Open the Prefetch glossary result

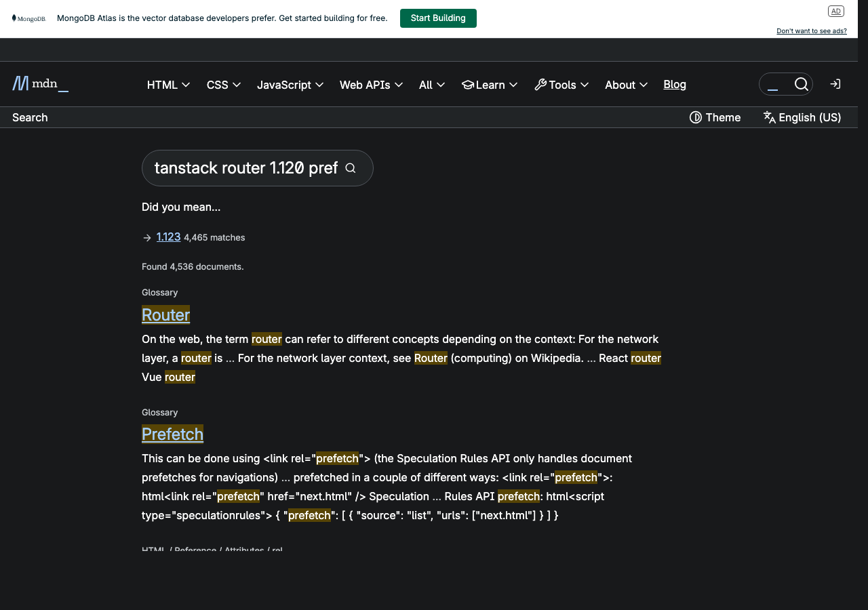[x=172, y=434]
